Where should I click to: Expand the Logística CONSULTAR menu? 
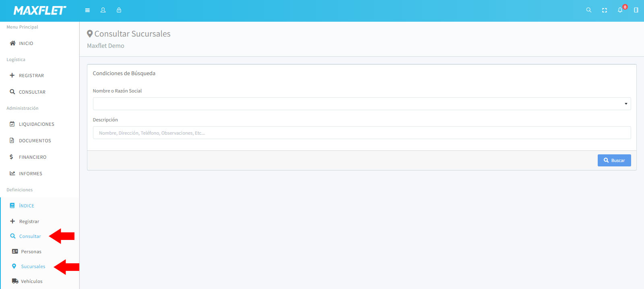coord(32,92)
